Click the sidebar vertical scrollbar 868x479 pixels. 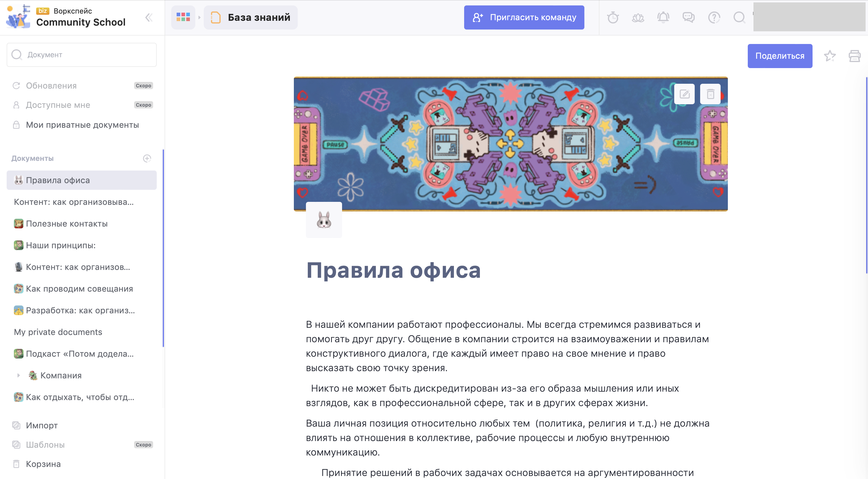[163, 248]
